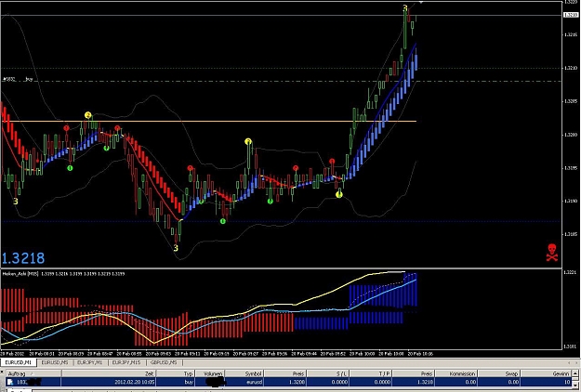Click the '20 Feb 10:16' time axis label
Screen dimensions: 581x392
click(x=420, y=354)
